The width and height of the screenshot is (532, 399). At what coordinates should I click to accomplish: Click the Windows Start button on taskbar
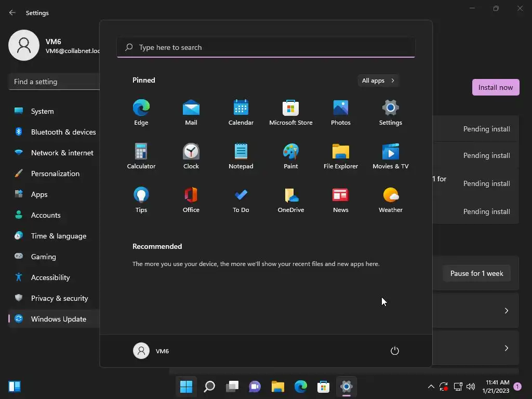click(x=187, y=387)
